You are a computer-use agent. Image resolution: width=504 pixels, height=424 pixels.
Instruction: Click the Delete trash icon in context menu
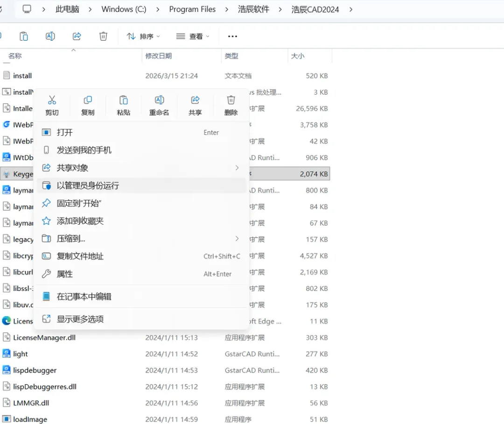click(231, 100)
